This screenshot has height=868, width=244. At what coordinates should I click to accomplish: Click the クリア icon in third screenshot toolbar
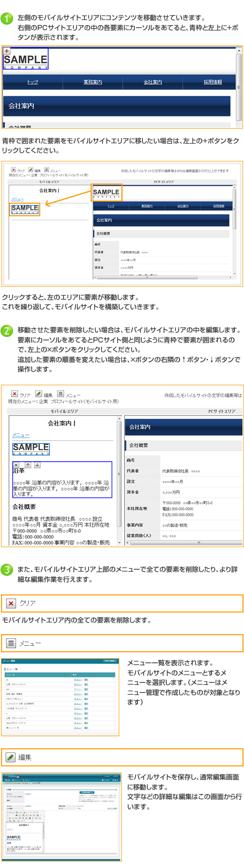[15, 394]
